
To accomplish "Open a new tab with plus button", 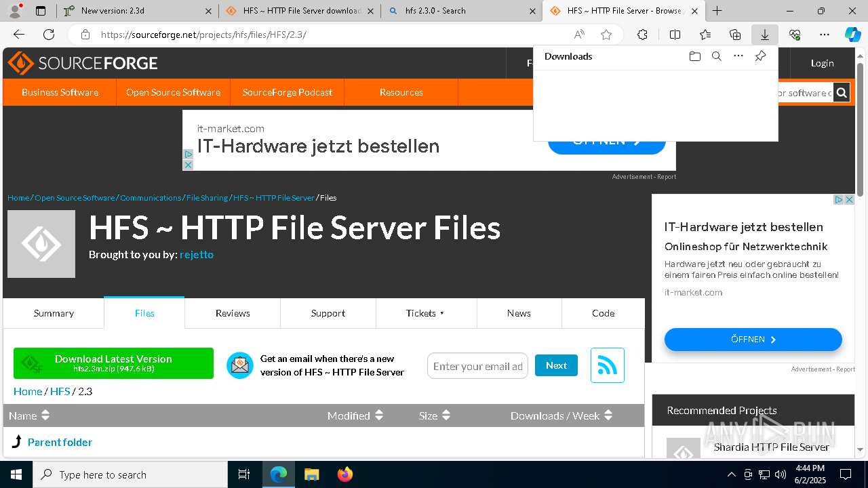I will [717, 11].
